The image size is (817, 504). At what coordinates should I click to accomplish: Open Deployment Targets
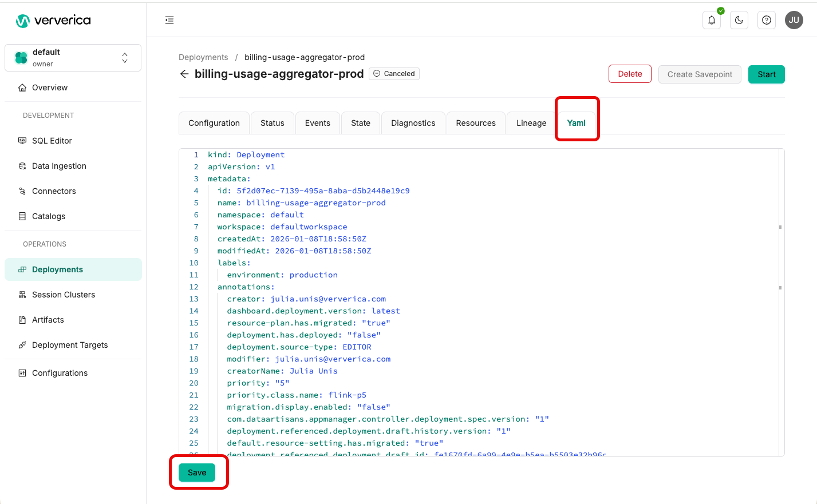pyautogui.click(x=69, y=344)
